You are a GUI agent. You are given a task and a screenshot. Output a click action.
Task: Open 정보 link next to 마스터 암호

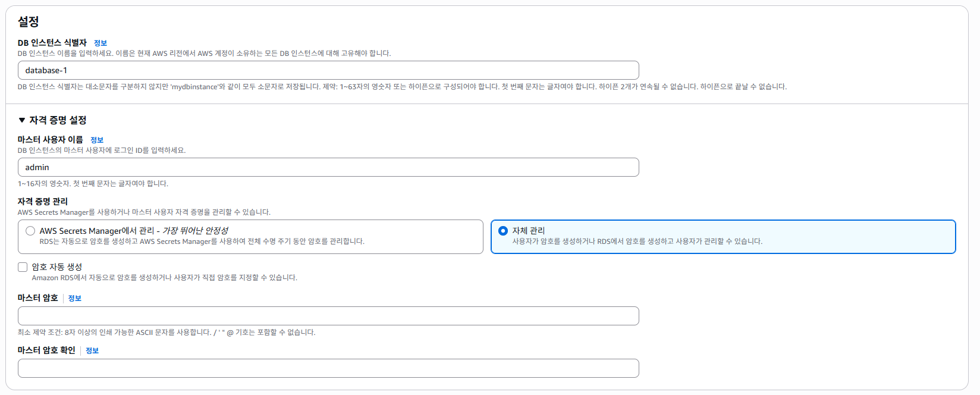[x=75, y=298]
